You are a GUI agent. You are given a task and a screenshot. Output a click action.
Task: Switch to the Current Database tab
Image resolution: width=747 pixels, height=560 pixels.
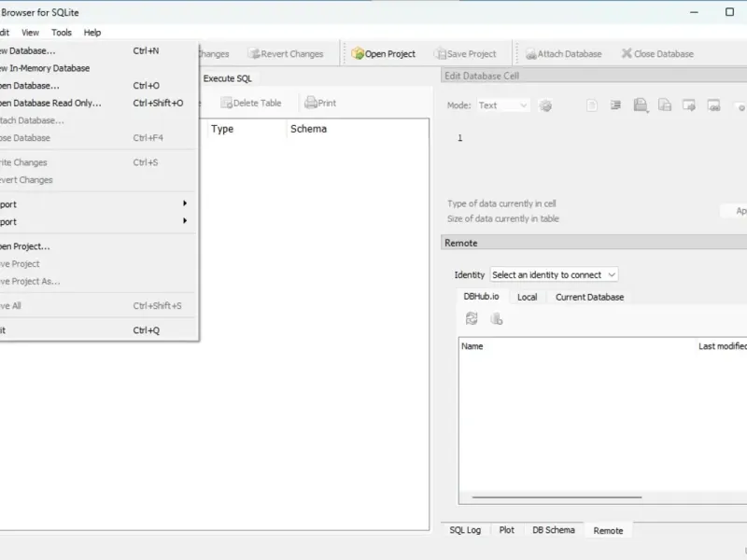589,297
